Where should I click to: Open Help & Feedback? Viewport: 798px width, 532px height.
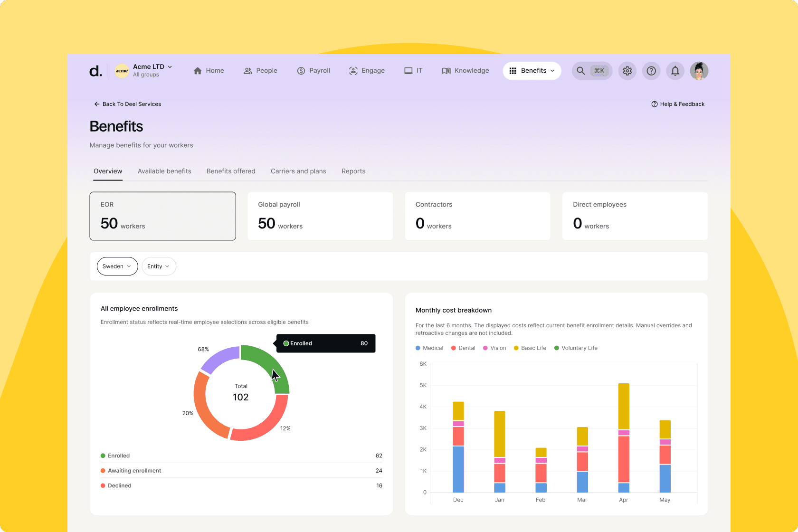point(678,104)
